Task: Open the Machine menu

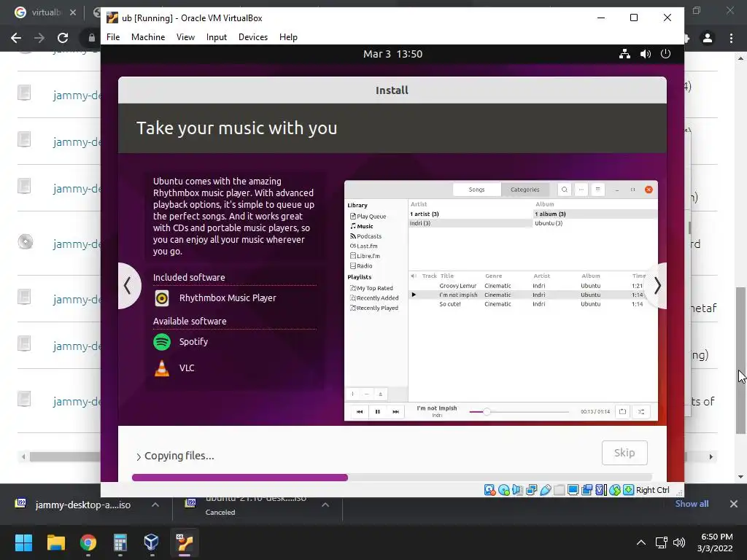Action: point(147,37)
